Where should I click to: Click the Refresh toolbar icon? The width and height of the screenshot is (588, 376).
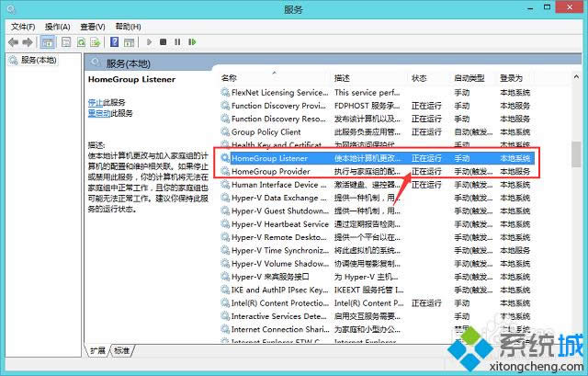82,42
